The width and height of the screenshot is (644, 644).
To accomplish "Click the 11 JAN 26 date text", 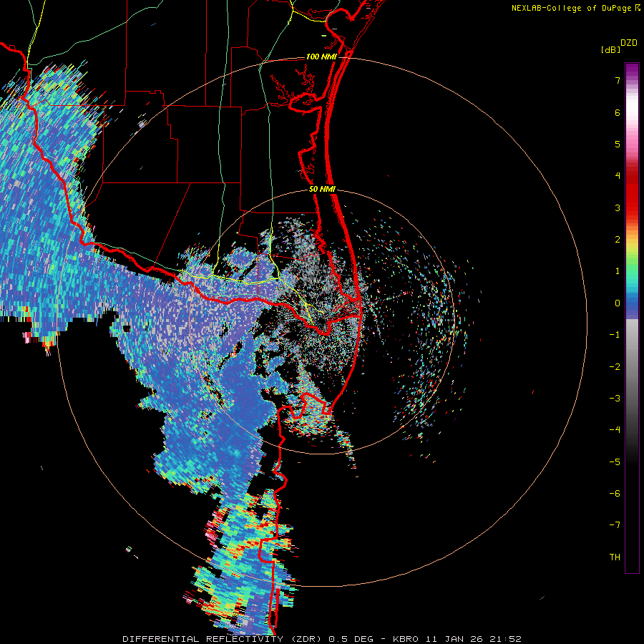I will 453,639.
